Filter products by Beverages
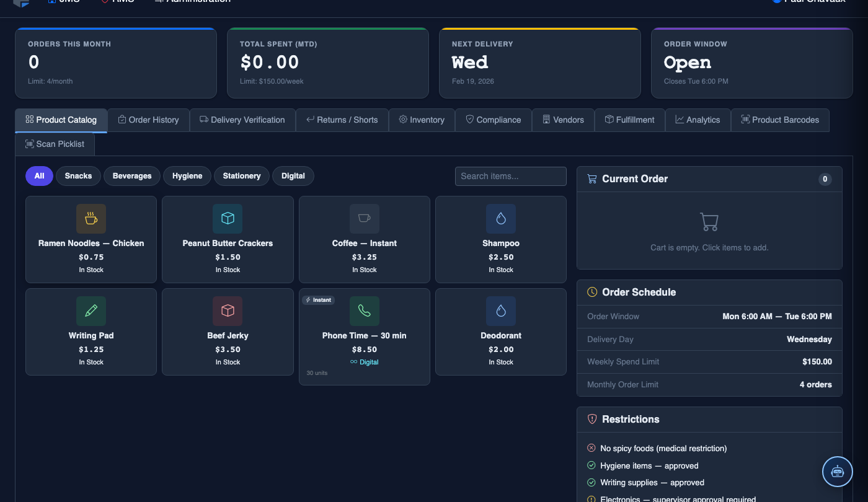Viewport: 868px width, 502px height. click(x=132, y=176)
